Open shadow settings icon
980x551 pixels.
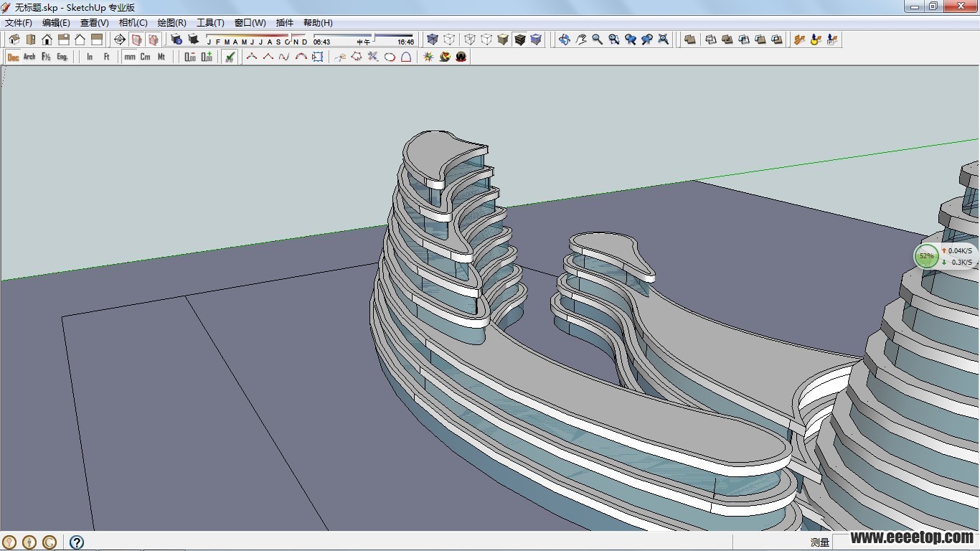point(176,39)
